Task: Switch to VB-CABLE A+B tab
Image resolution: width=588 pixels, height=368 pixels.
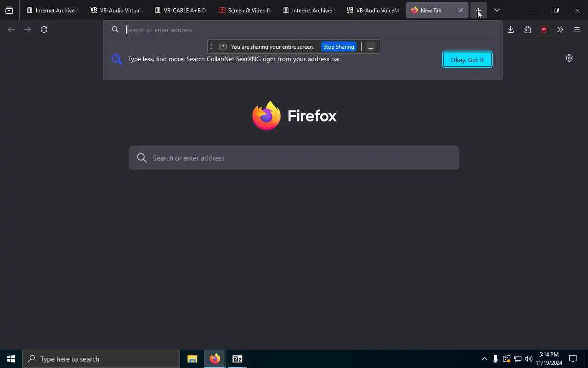Action: 181,10
